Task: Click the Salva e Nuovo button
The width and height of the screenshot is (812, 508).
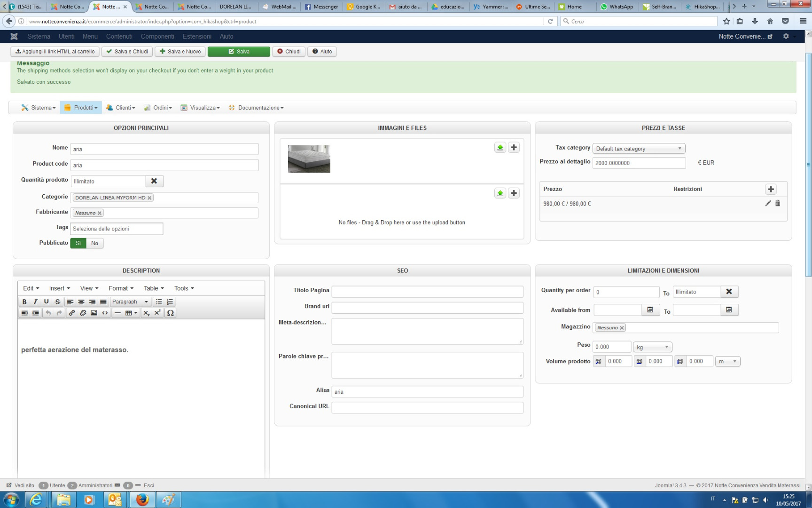Action: [180, 52]
